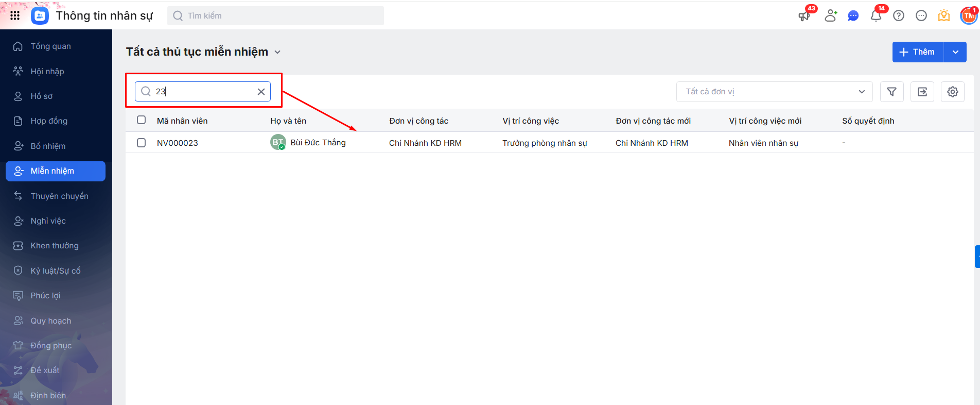Click Đơn vị công tác column header
The height and width of the screenshot is (405, 980).
[418, 121]
